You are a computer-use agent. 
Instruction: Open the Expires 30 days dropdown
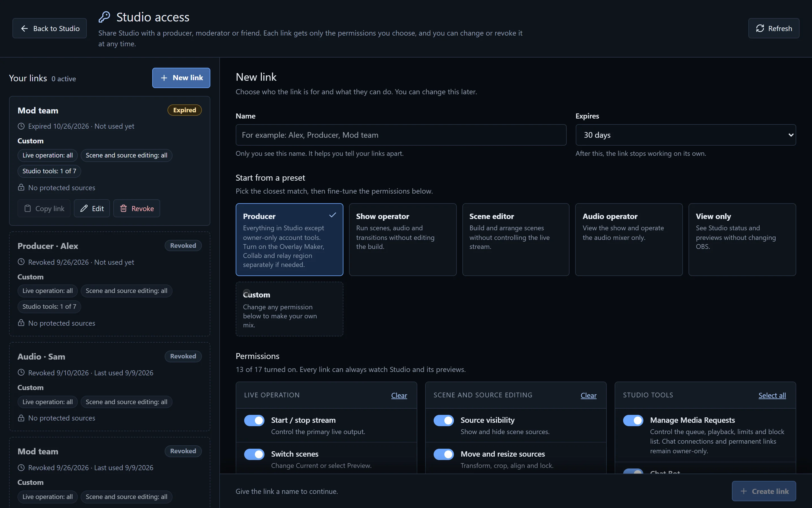(x=685, y=135)
